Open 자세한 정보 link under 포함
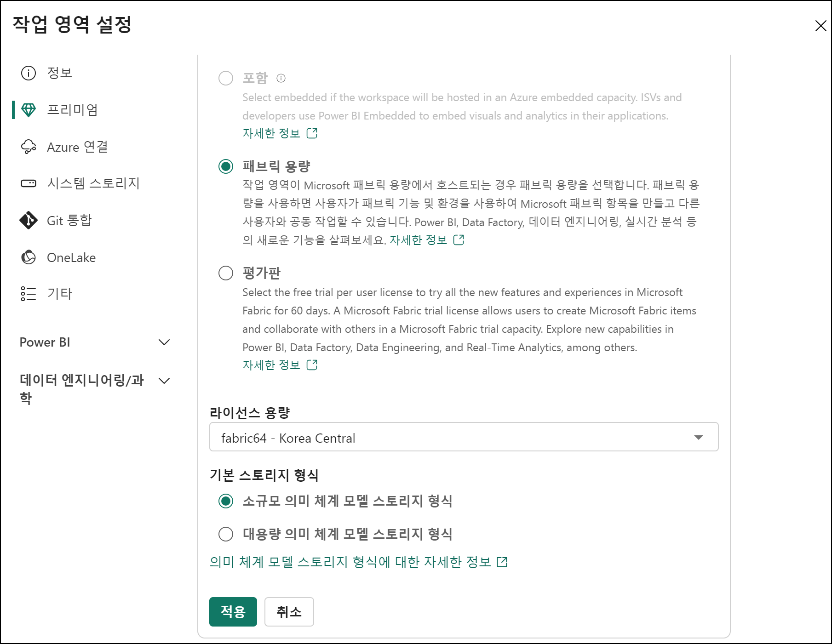Viewport: 832px width, 644px height. (x=271, y=133)
